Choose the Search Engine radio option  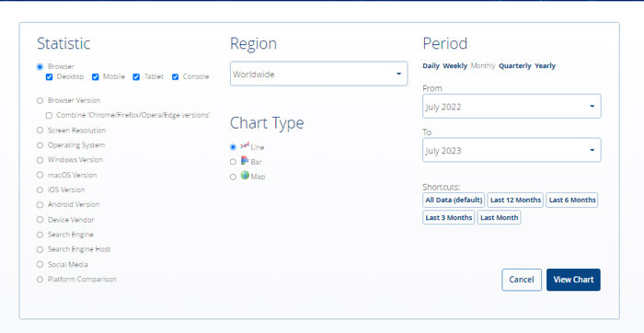point(40,235)
